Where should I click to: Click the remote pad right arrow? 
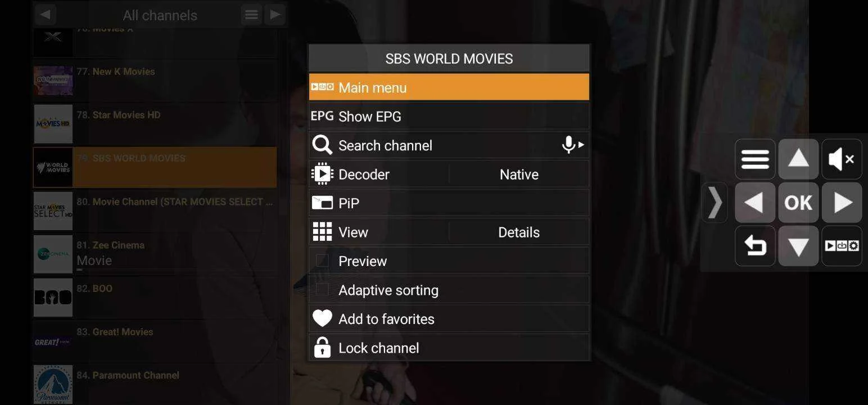click(842, 202)
